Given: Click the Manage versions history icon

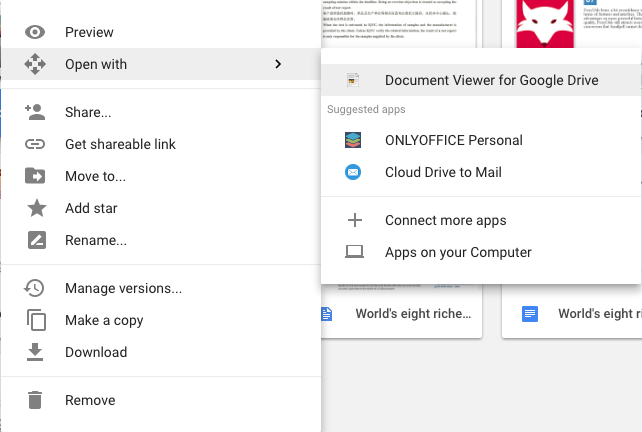Looking at the screenshot, I should pyautogui.click(x=35, y=288).
